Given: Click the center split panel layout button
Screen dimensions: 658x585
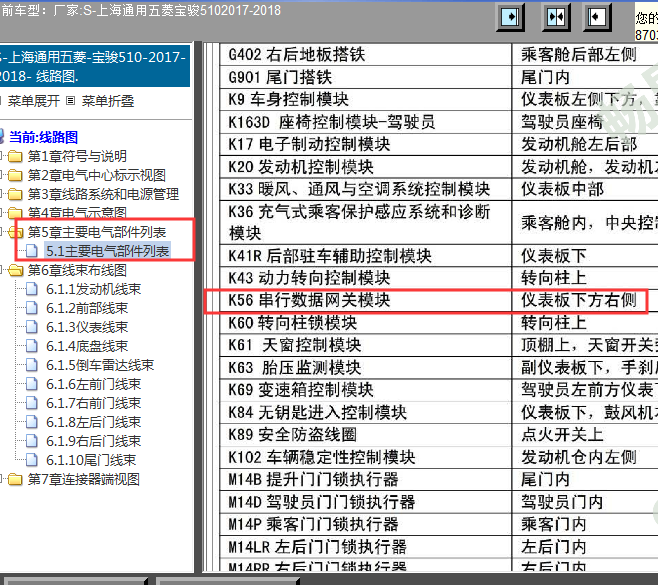Looking at the screenshot, I should point(556,17).
